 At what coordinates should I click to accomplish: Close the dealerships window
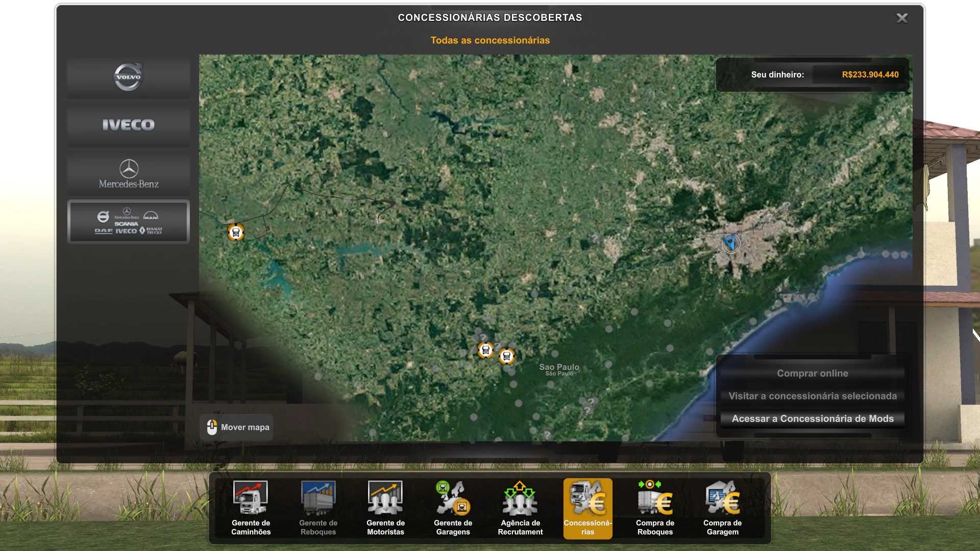pos(902,18)
